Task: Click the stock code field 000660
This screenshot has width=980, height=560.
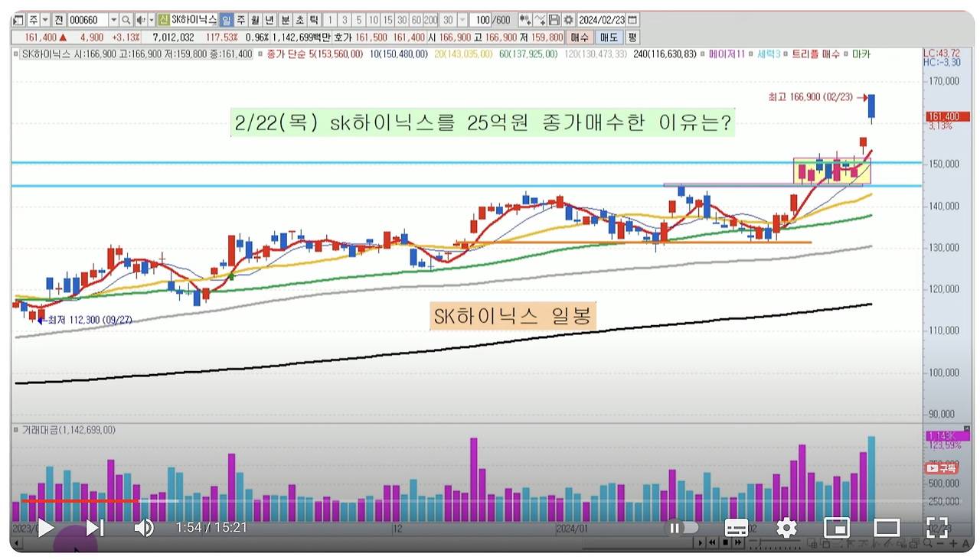Action: click(88, 20)
